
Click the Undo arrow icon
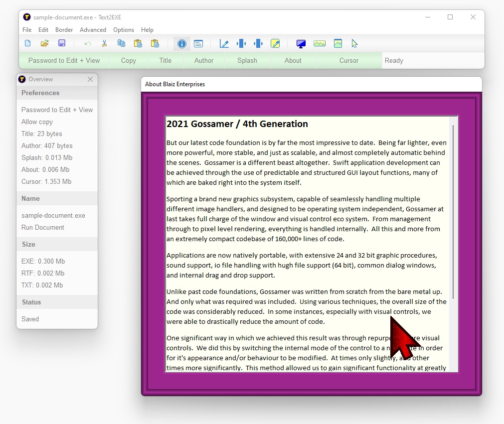(87, 43)
